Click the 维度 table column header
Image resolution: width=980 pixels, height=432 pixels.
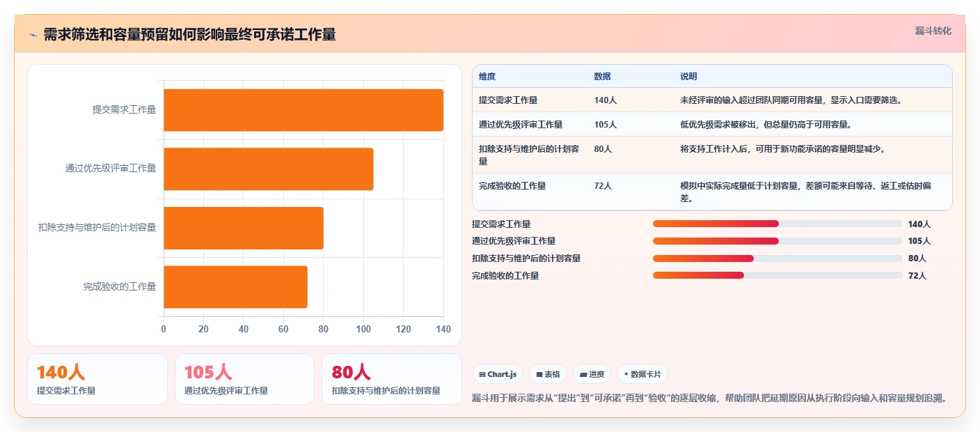click(487, 77)
